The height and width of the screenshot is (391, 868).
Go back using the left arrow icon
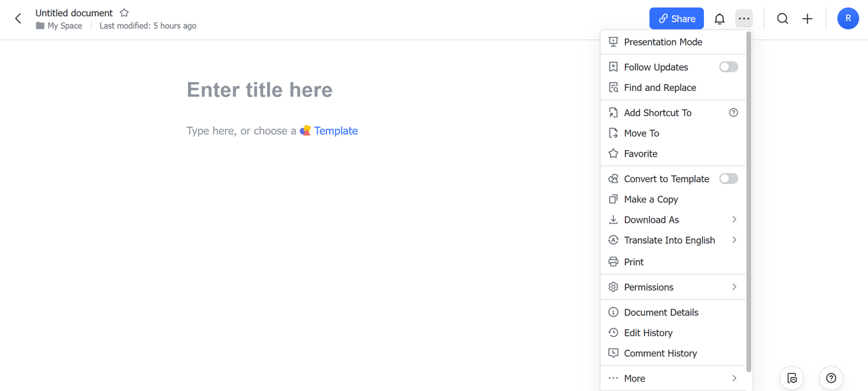click(x=18, y=19)
